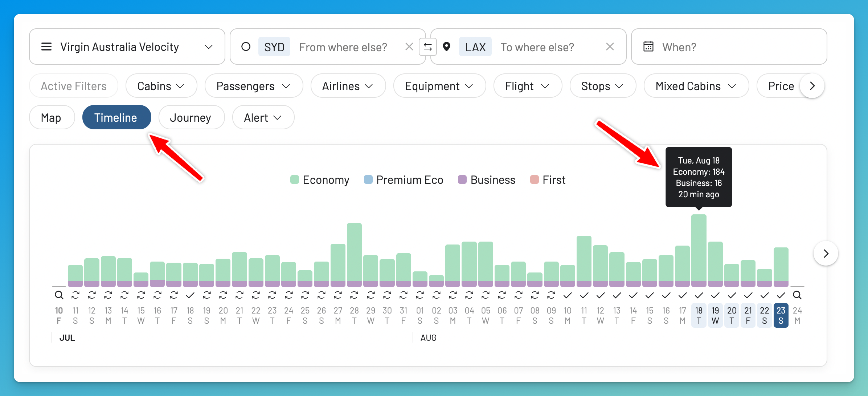
Task: Refresh availability for Aug 03
Action: click(453, 295)
